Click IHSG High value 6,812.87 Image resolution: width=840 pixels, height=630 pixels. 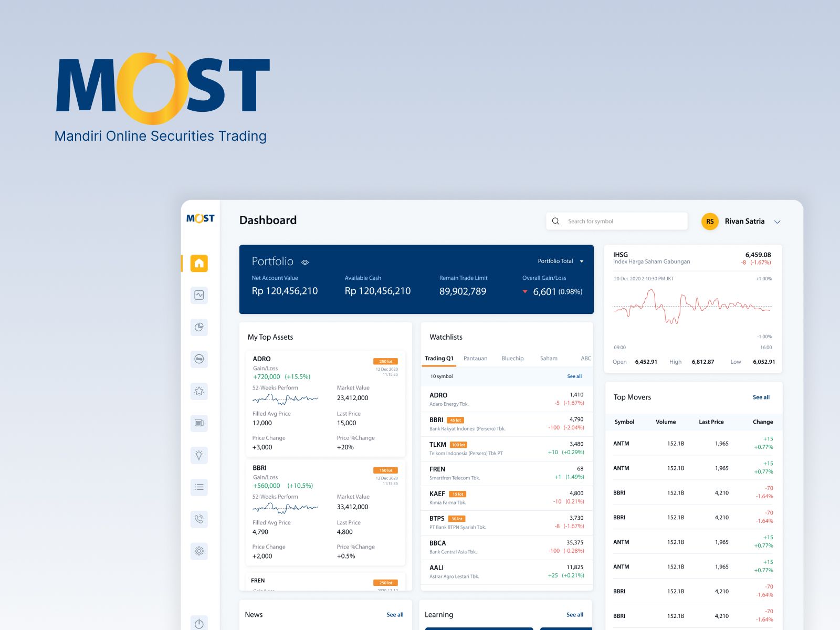point(703,362)
